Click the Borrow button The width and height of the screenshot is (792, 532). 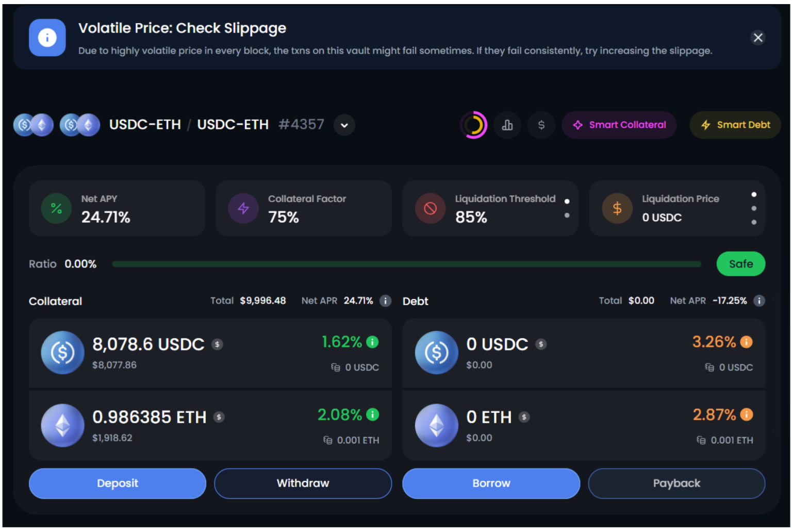491,483
